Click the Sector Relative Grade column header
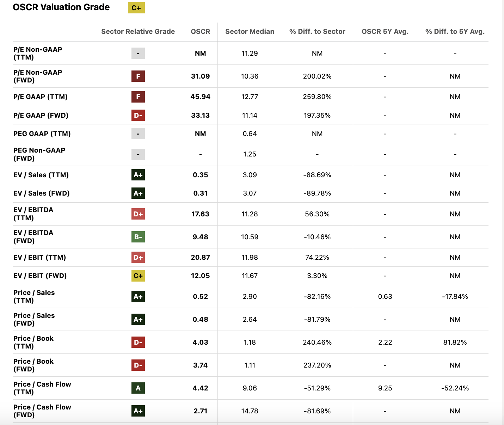 tap(138, 31)
